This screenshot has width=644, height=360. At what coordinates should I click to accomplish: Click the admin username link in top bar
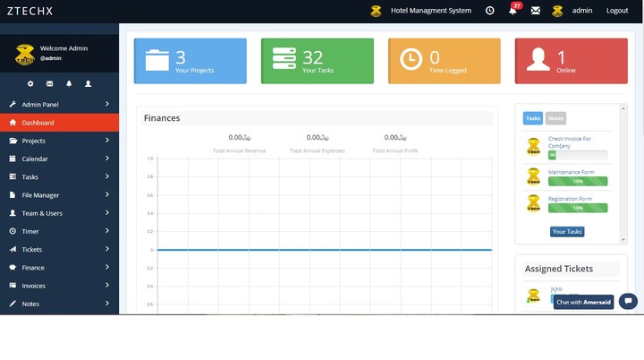pyautogui.click(x=582, y=11)
